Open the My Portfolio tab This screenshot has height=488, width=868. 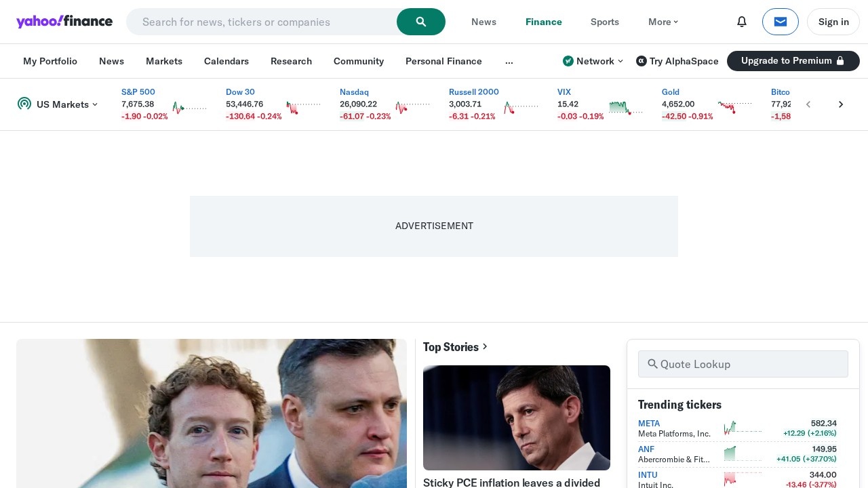50,61
